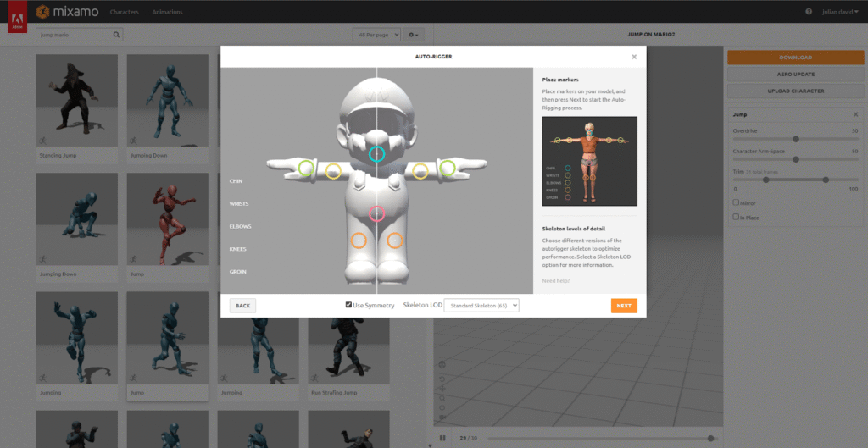The image size is (868, 448).
Task: Click the BACK button in Auto-Rigger
Action: click(x=242, y=306)
